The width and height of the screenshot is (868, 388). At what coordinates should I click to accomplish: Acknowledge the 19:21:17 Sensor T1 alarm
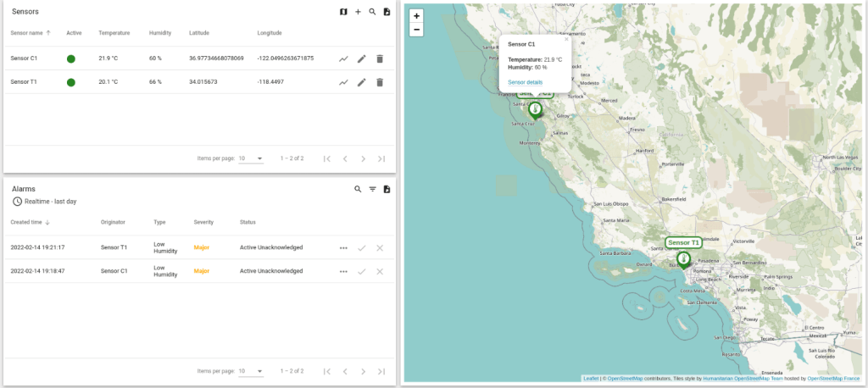click(x=361, y=248)
